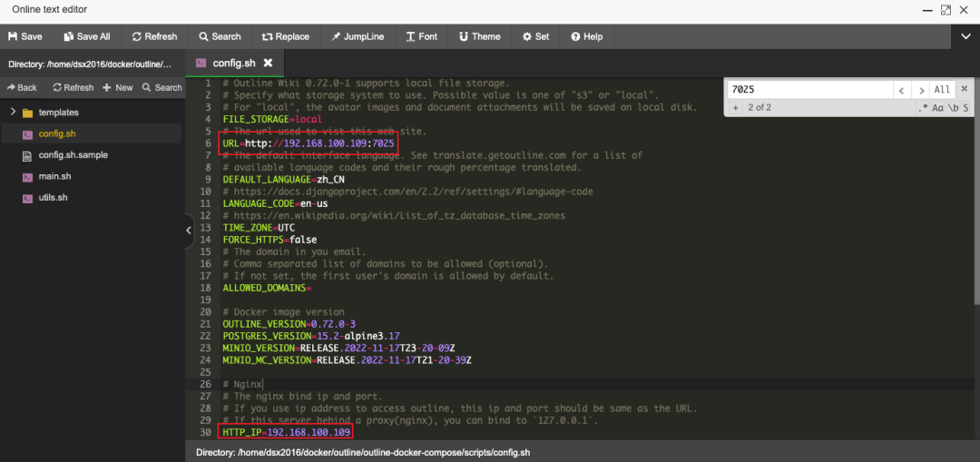Click the shell icon beside utils.sh
Screen dimensions: 980x462
[27, 198]
